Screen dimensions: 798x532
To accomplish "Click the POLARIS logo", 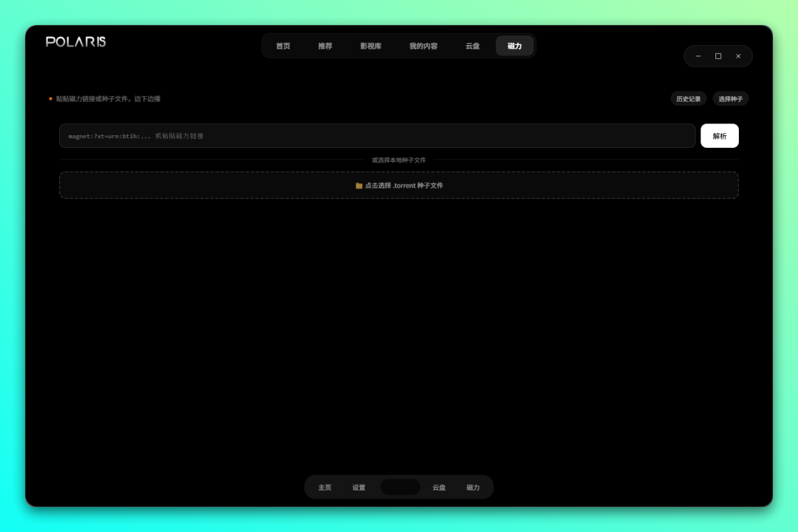I will 76,42.
